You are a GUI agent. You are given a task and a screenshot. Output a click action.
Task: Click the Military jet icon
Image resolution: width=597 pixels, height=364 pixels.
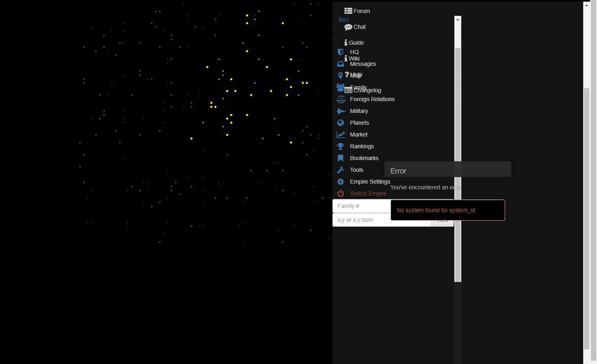point(341,111)
